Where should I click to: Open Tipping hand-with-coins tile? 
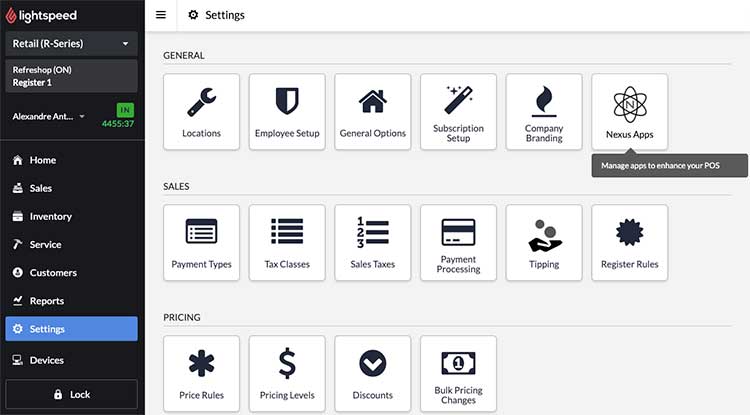(x=544, y=242)
